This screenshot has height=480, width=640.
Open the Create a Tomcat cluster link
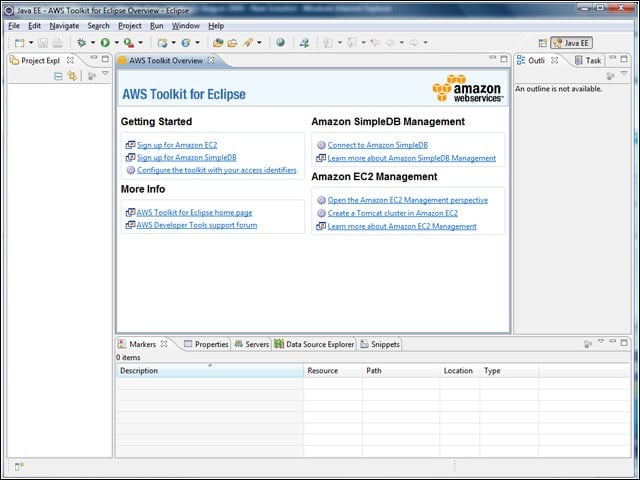393,213
